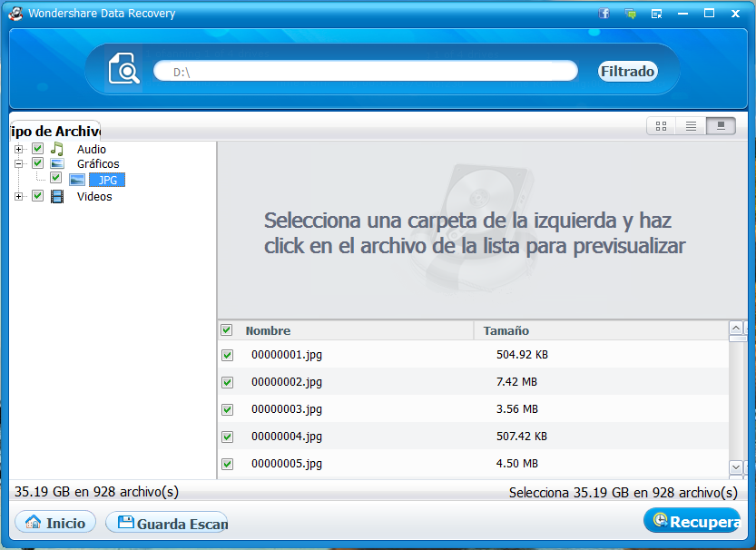Screen dimensions: 756x550
Task: Click the Wondershare app logo icon
Action: [x=15, y=14]
